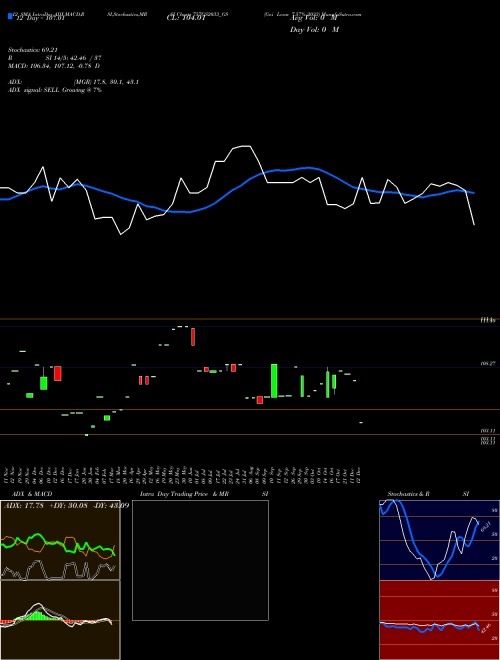This screenshot has width=500, height=660.
Task: Click the 'CL: 104.01' closing price text
Action: tap(186, 19)
